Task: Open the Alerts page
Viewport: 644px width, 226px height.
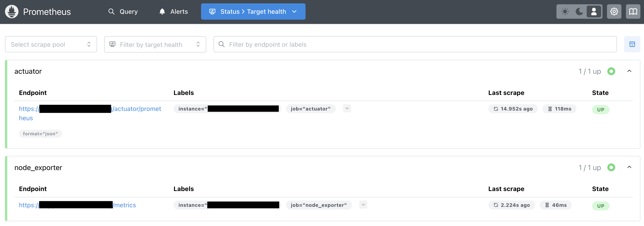Action: pyautogui.click(x=174, y=12)
